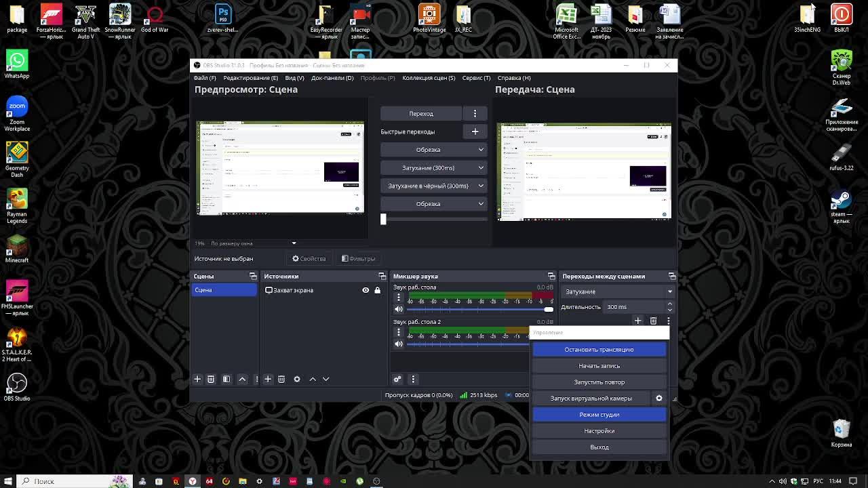The width and height of the screenshot is (868, 488).
Task: Open the Справка (H) menu
Action: pos(514,78)
